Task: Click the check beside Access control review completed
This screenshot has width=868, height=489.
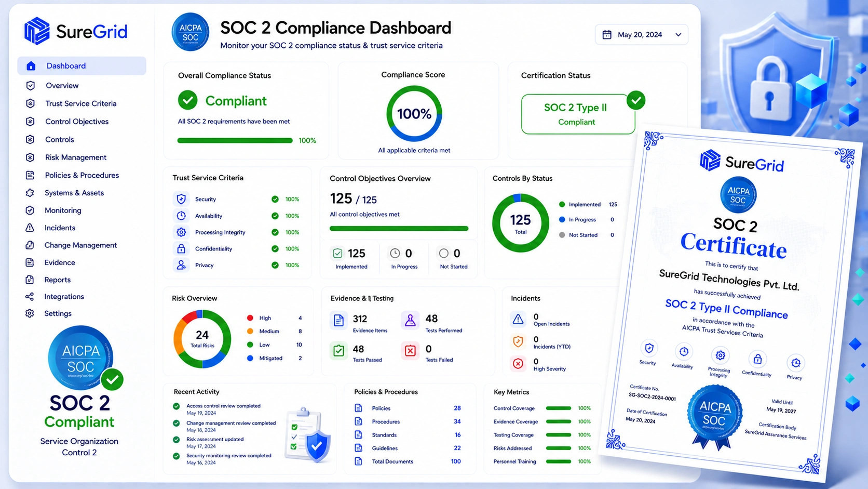Action: tap(177, 406)
